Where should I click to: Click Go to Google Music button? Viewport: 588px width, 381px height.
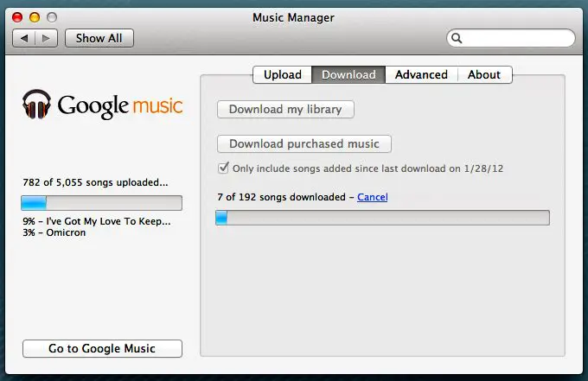102,348
